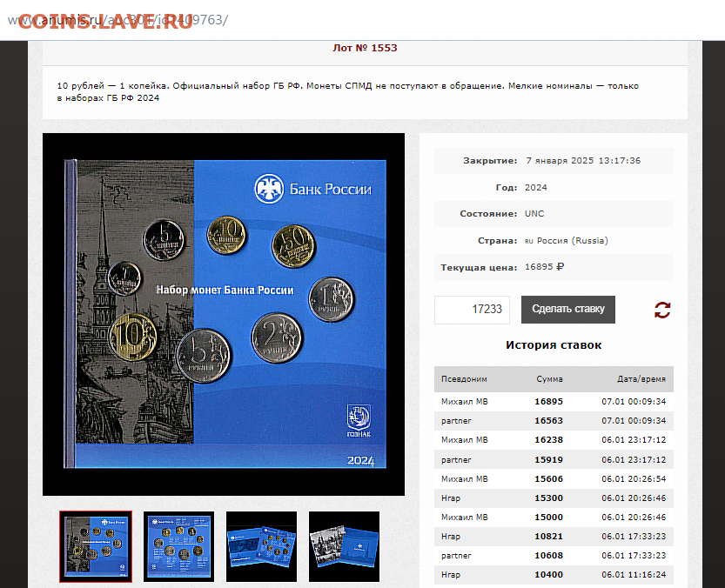This screenshot has width=725, height=588.
Task: Click the bid amount 10400
Action: coord(549,575)
